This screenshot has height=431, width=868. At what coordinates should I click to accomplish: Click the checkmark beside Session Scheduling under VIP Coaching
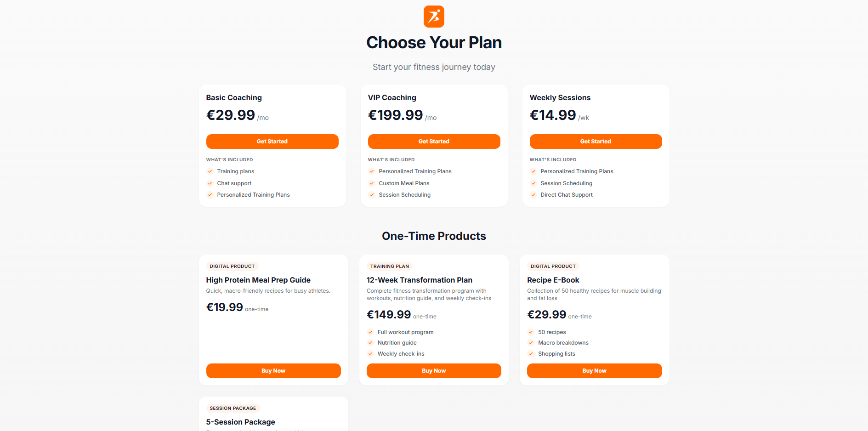pos(371,194)
